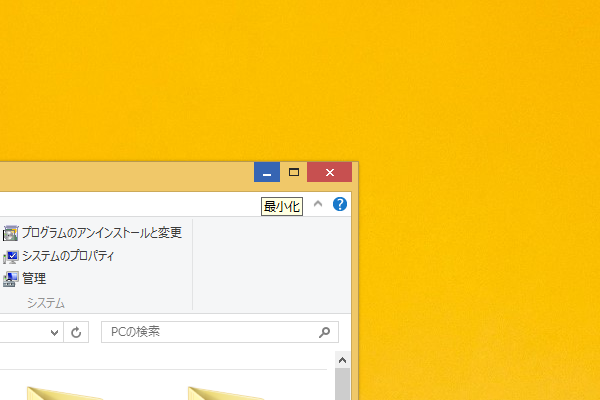Click the computer management icon
The height and width of the screenshot is (400, 600).
pos(10,279)
